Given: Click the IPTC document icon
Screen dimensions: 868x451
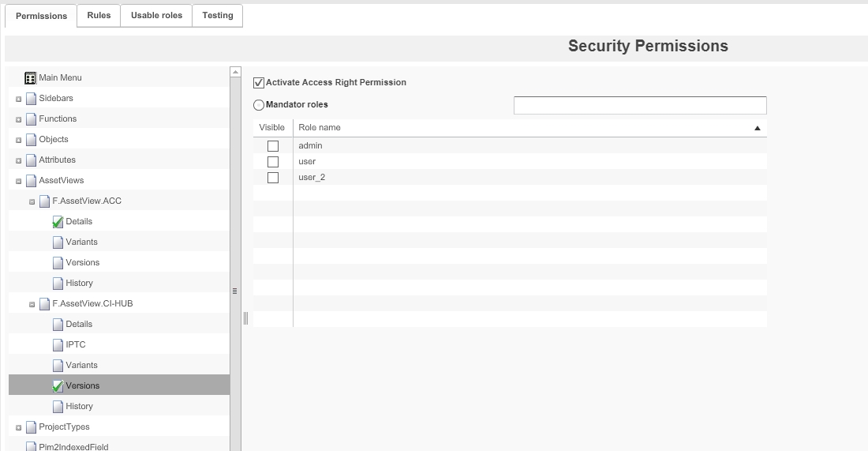Looking at the screenshot, I should [x=58, y=345].
